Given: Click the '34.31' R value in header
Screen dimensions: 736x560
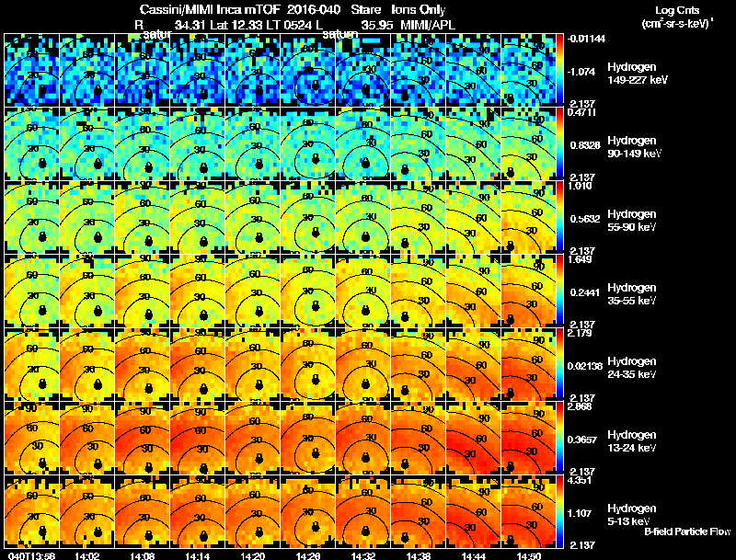Looking at the screenshot, I should coord(191,25).
